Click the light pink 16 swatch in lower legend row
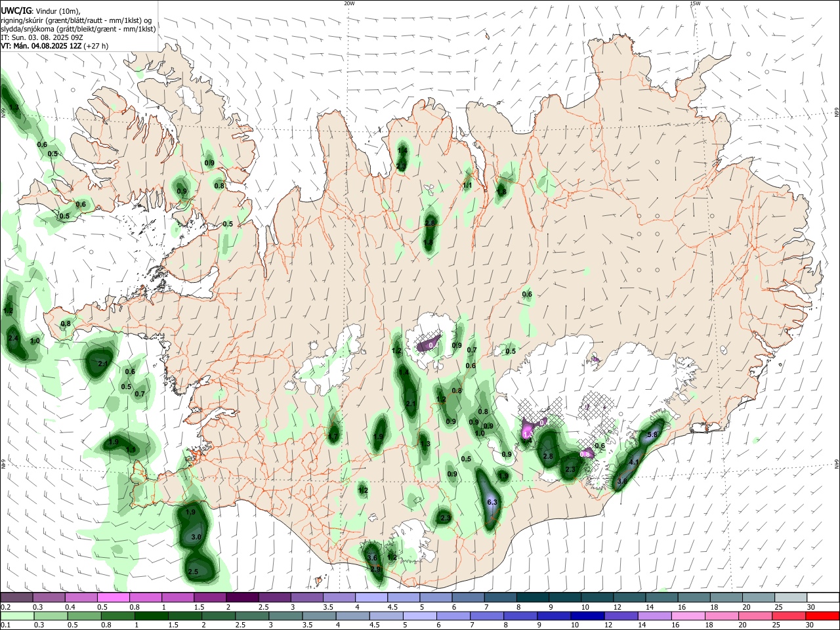 (x=688, y=616)
